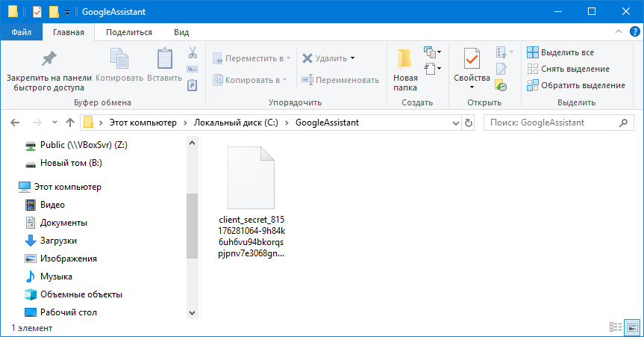Expand the Копировать в dropdown

pos(284,80)
